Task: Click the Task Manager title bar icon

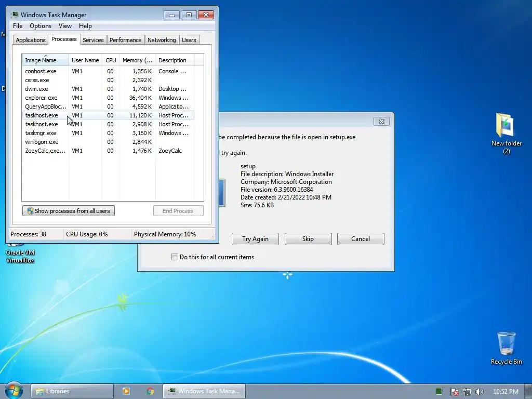Action: [x=15, y=15]
